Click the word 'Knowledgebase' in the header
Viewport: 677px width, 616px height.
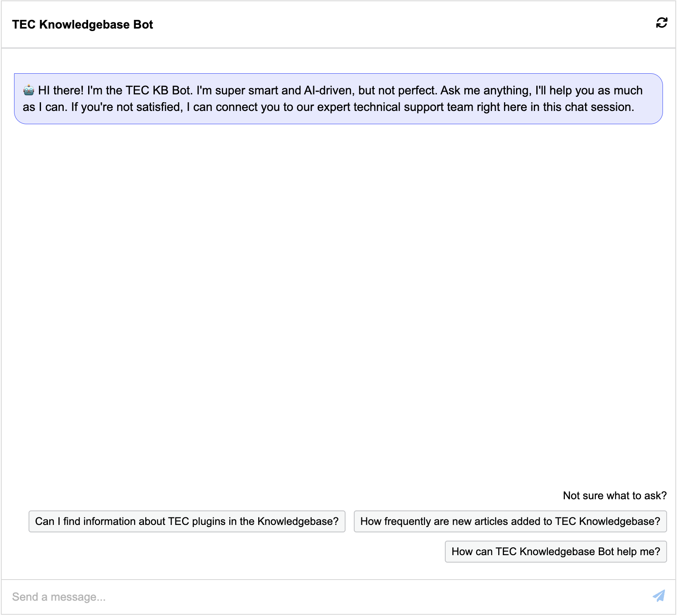(x=84, y=24)
